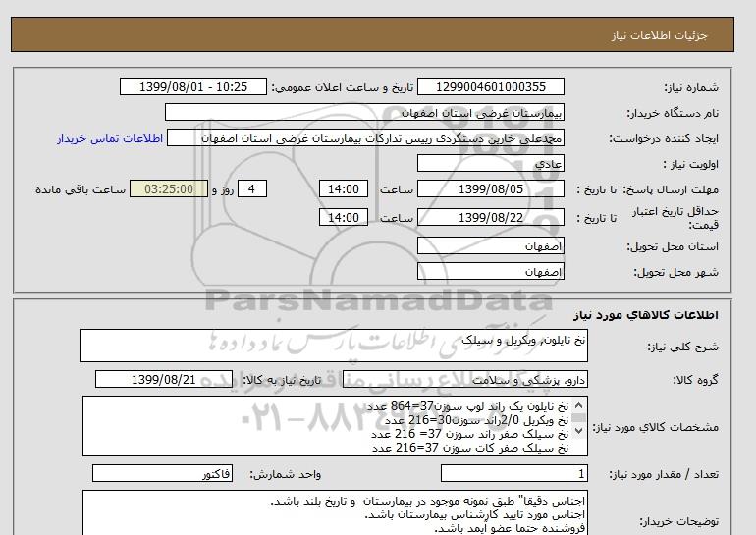This screenshot has height=535, width=756.
Task: Click the unit of measure field فاکتور
Action: [x=162, y=474]
